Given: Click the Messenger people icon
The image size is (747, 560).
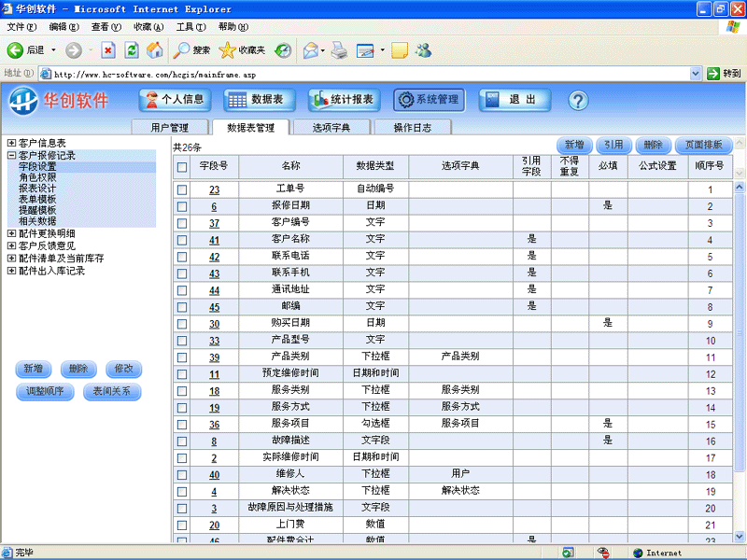Looking at the screenshot, I should 424,50.
